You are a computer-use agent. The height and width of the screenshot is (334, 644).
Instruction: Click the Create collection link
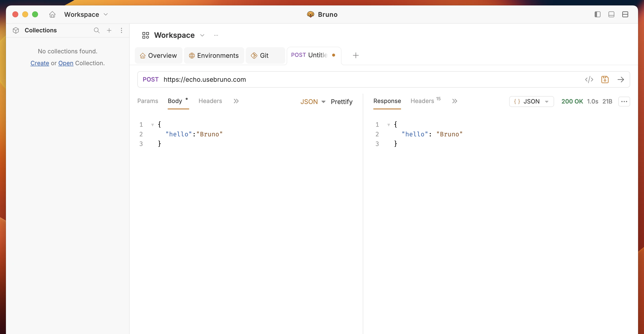coord(40,63)
